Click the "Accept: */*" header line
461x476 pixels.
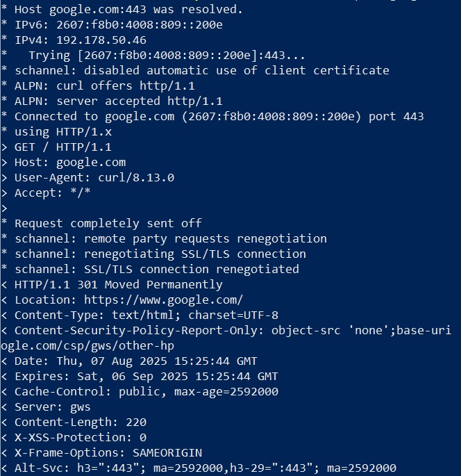pyautogui.click(x=52, y=193)
